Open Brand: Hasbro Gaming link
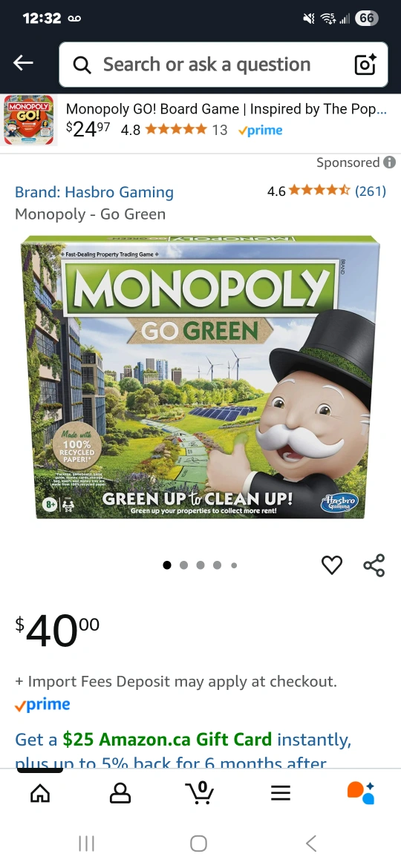The image size is (401, 868). (94, 192)
